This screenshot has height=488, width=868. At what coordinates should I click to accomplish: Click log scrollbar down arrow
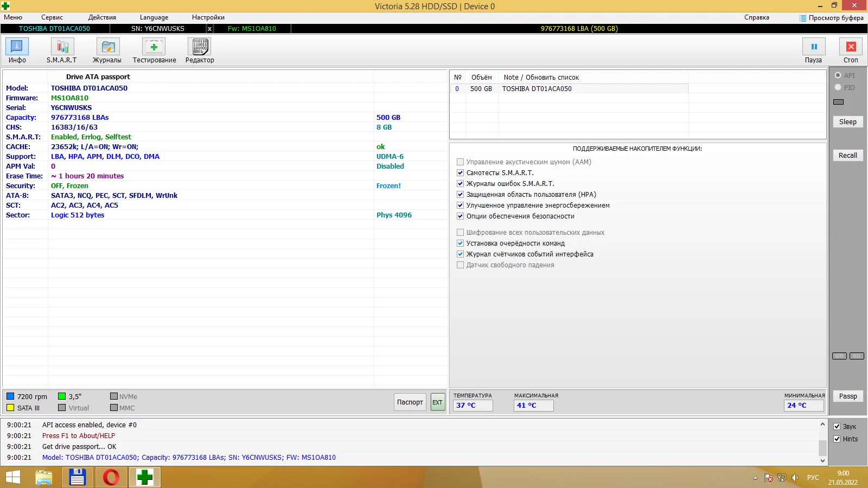[x=822, y=460]
